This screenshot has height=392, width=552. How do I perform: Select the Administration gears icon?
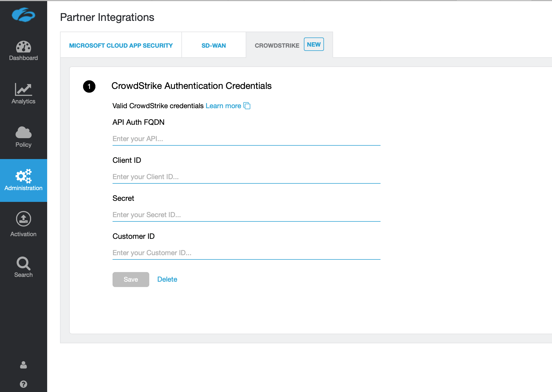24,176
